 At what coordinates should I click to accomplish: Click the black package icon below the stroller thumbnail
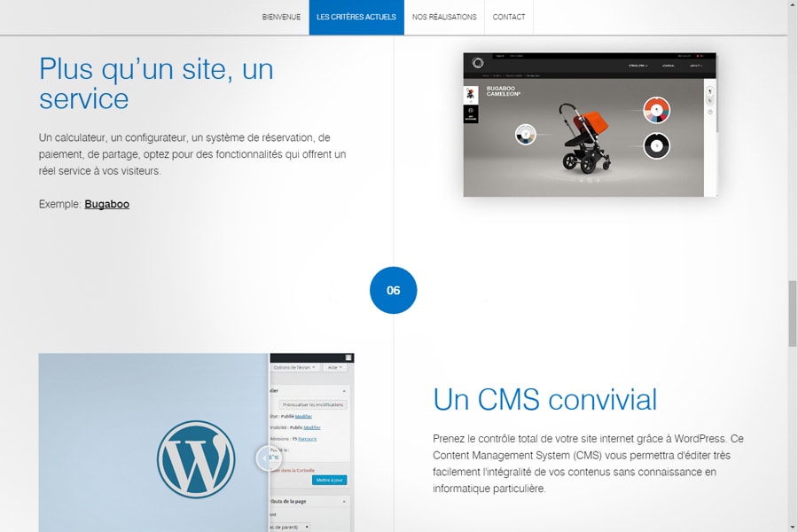[x=471, y=113]
